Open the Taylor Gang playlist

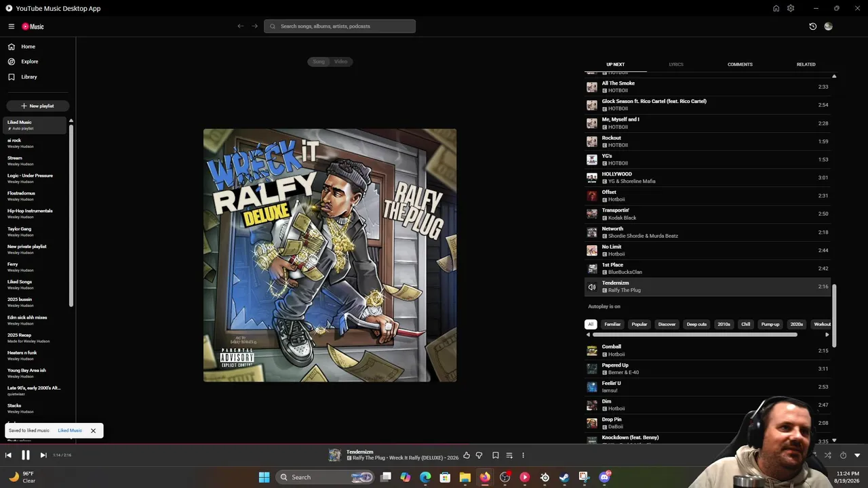pos(35,231)
